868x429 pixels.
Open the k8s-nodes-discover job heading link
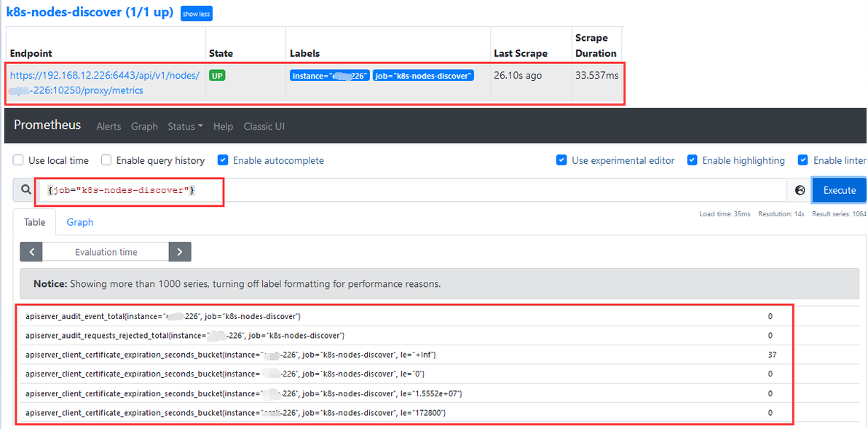coord(90,12)
